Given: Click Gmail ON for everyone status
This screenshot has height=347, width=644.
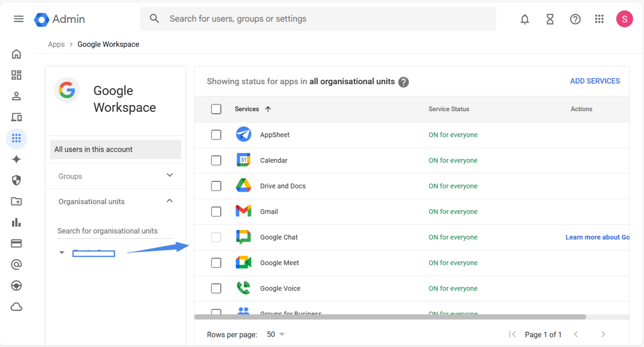Looking at the screenshot, I should coord(453,212).
